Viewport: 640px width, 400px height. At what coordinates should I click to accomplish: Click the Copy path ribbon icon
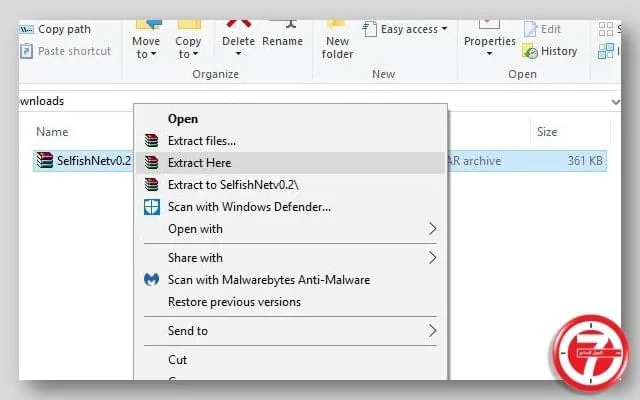27,29
